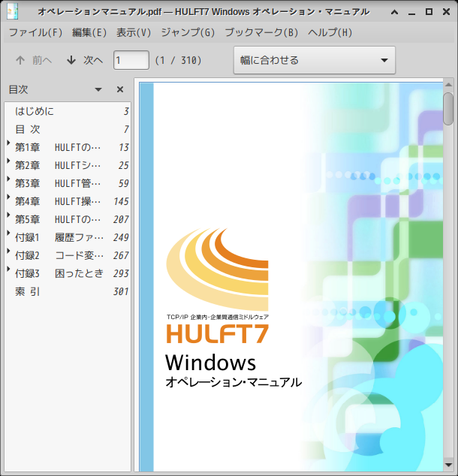
Task: Open the 幅に合わせる zoom dropdown
Action: (315, 60)
